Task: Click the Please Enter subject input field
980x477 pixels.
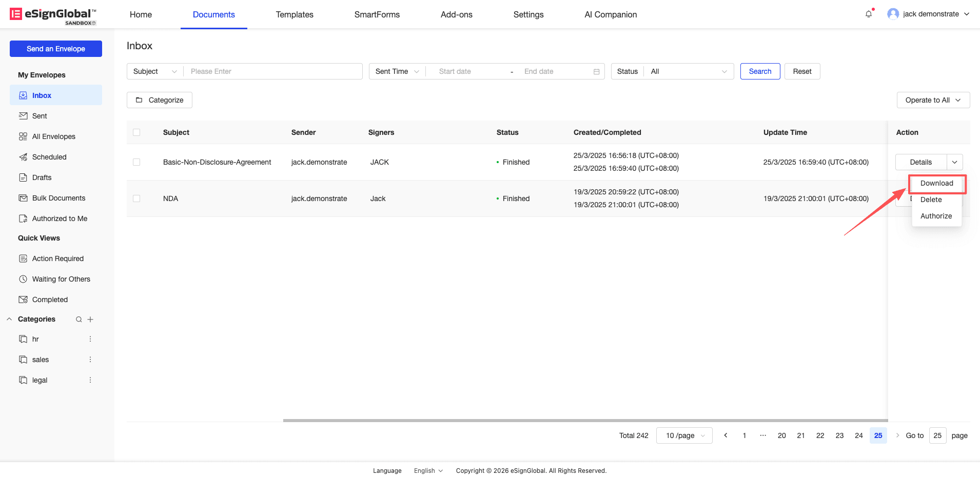Action: 273,71
